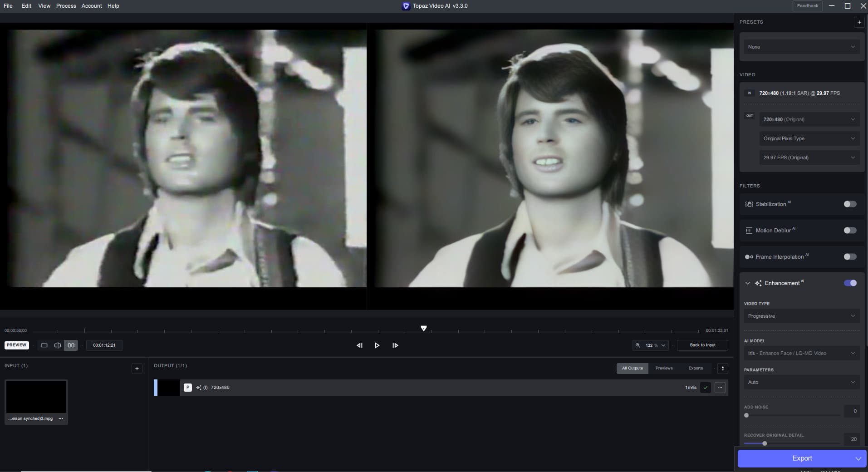
Task: Open output item more options menu
Action: 720,388
